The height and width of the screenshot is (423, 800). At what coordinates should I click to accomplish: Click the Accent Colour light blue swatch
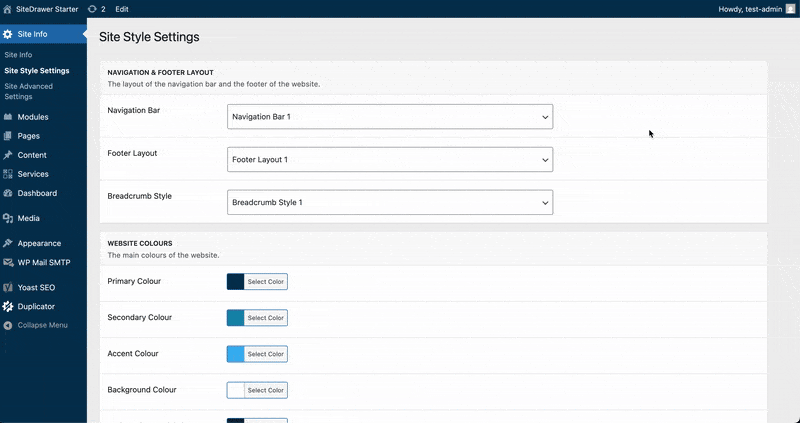(x=236, y=354)
